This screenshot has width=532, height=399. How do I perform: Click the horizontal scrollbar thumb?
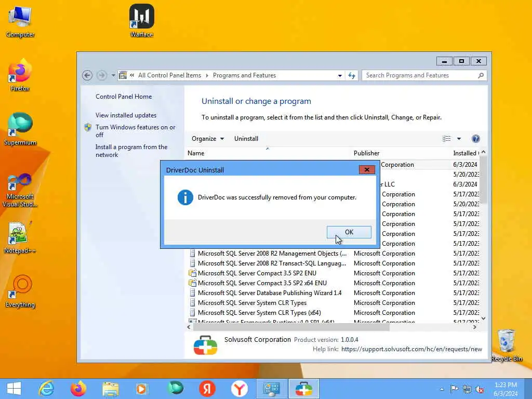[291, 327]
